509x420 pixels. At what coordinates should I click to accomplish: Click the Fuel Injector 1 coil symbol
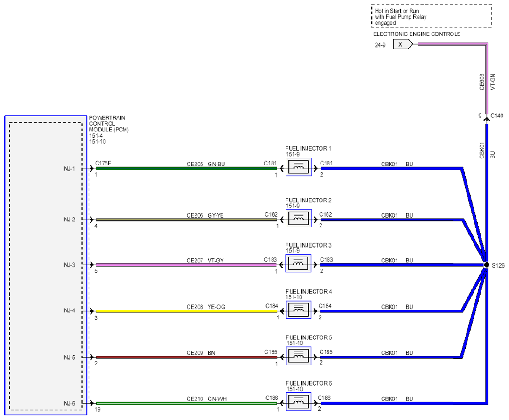click(298, 167)
